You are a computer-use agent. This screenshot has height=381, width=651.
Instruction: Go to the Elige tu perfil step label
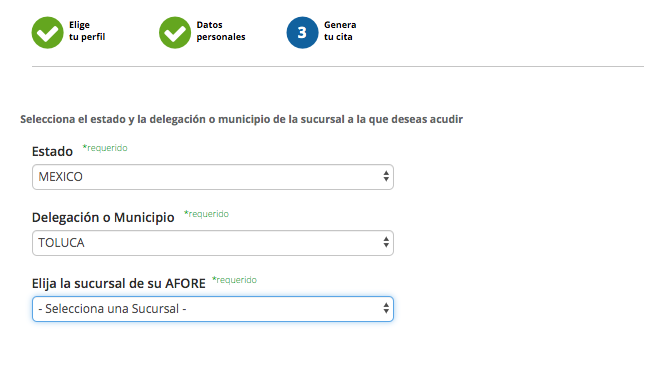coord(87,31)
